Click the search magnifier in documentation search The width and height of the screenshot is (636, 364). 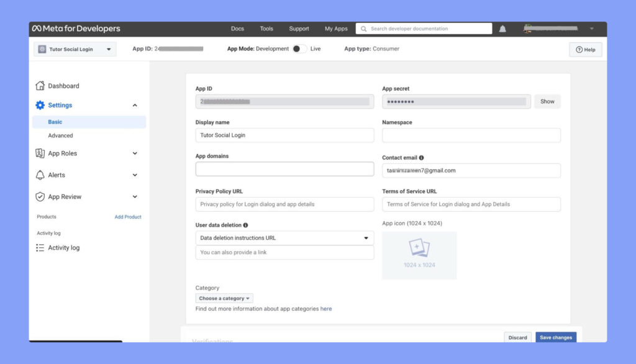(x=364, y=28)
